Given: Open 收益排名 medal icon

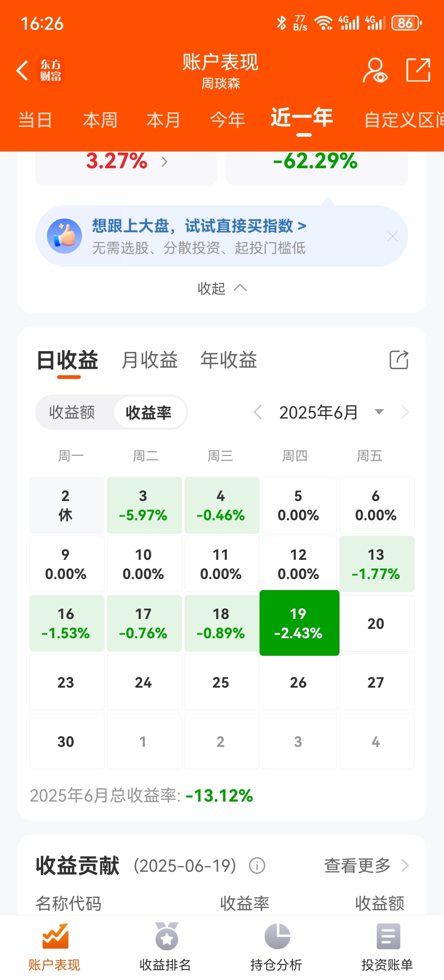Looking at the screenshot, I should click(x=166, y=936).
